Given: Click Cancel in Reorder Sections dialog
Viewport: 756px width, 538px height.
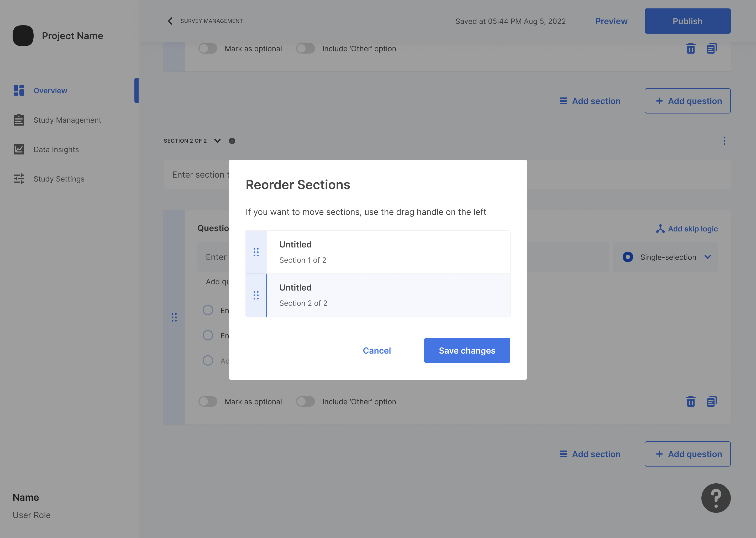Looking at the screenshot, I should [x=377, y=350].
